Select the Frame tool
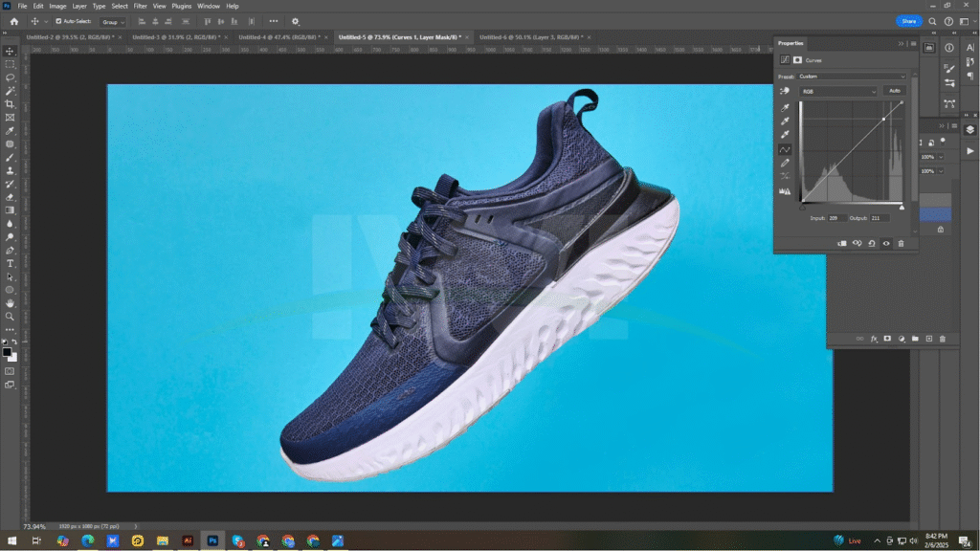This screenshot has height=551, width=980. point(10,118)
